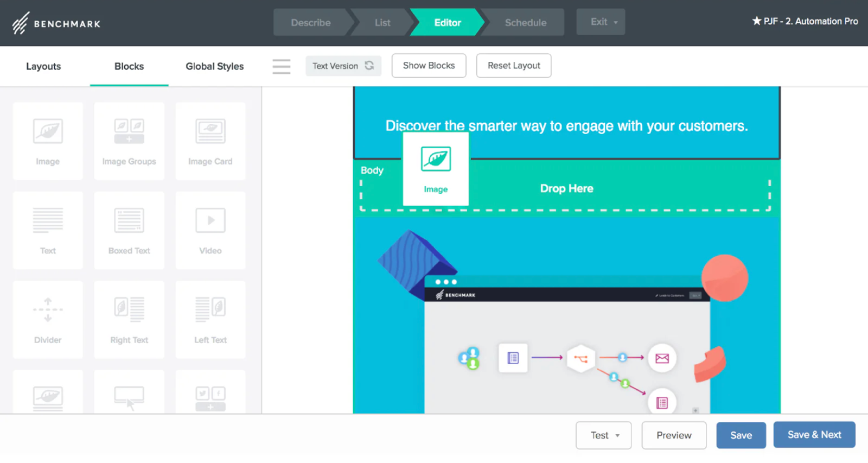Pick the Left Text block
The width and height of the screenshot is (868, 463).
pos(210,319)
